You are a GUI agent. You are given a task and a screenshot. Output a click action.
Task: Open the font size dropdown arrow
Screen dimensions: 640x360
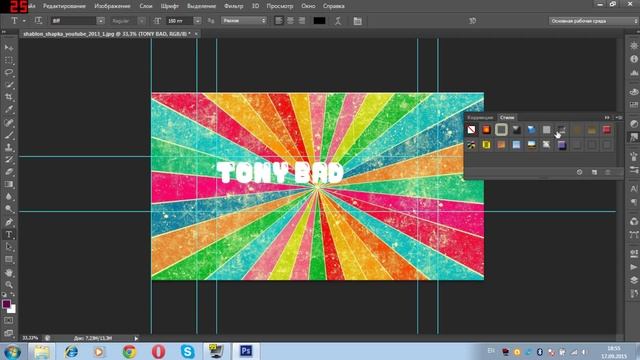click(198, 20)
